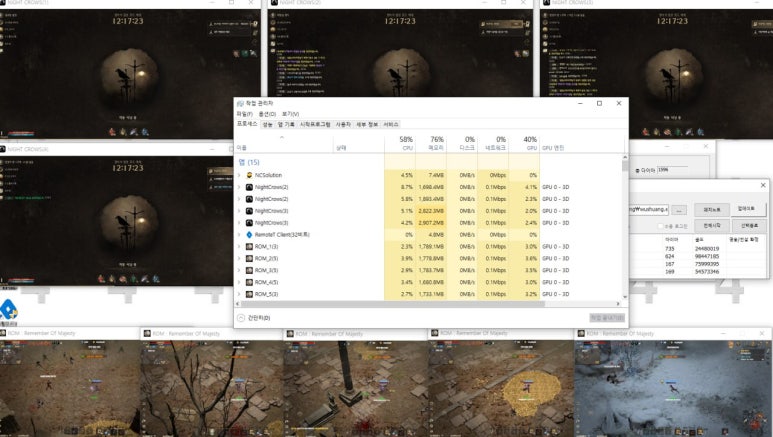
Task: Click the blue RemoteT Client process icon
Action: click(x=249, y=235)
